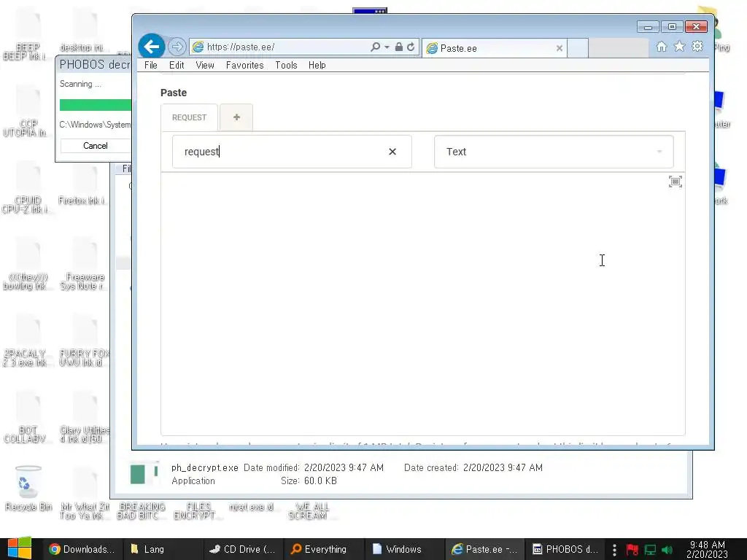747x560 pixels.
Task: Select the Glary Utilities desktop shortcut
Action: pyautogui.click(x=85, y=417)
